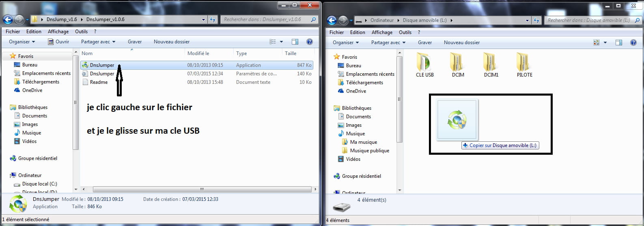The height and width of the screenshot is (226, 644).
Task: Toggle preview pane in Disque amovible window
Action: (x=619, y=43)
